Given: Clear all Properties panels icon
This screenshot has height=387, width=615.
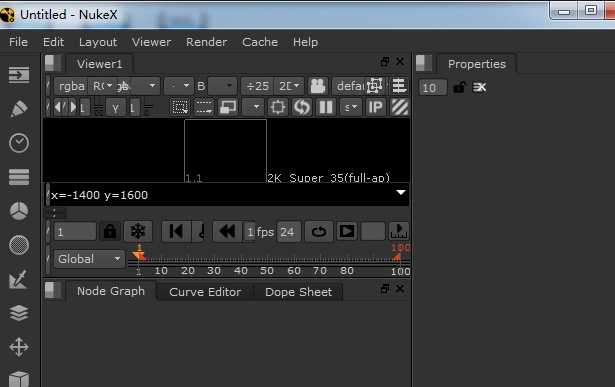Looking at the screenshot, I should [479, 87].
